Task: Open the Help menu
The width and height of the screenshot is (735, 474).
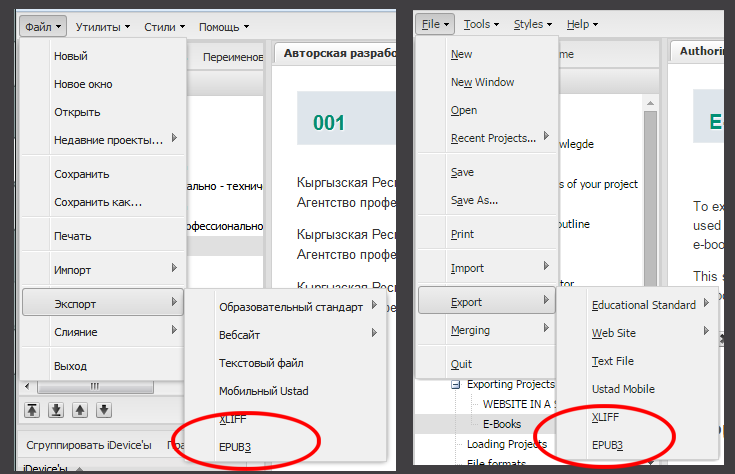Action: point(582,24)
